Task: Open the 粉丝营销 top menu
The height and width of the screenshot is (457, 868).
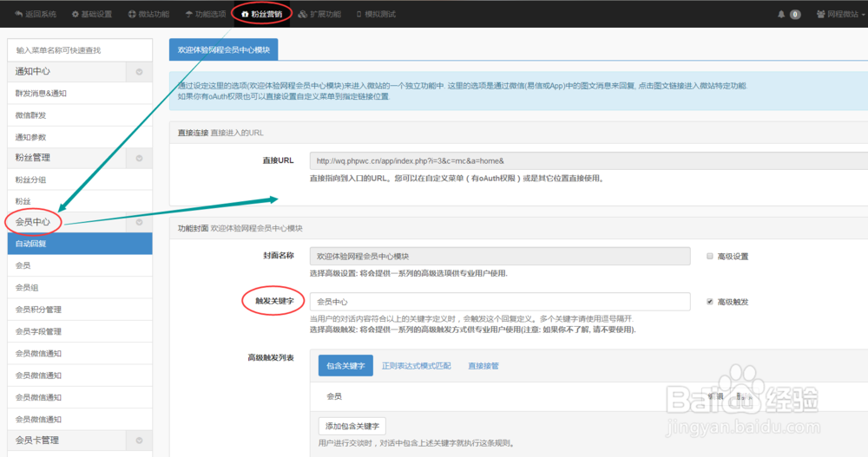Action: point(262,14)
